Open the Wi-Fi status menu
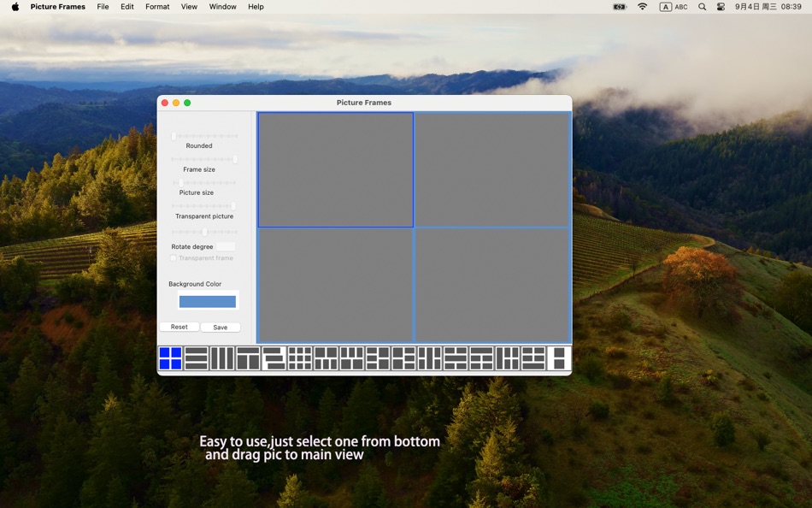Image resolution: width=812 pixels, height=508 pixels. (641, 7)
